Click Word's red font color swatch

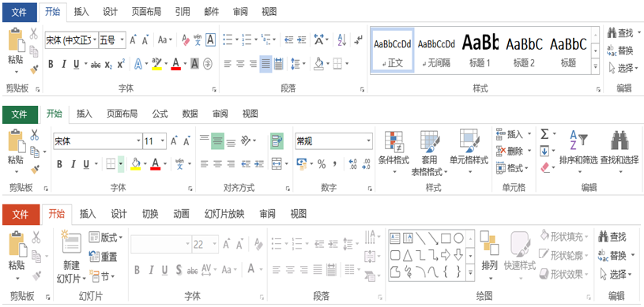pyautogui.click(x=176, y=64)
